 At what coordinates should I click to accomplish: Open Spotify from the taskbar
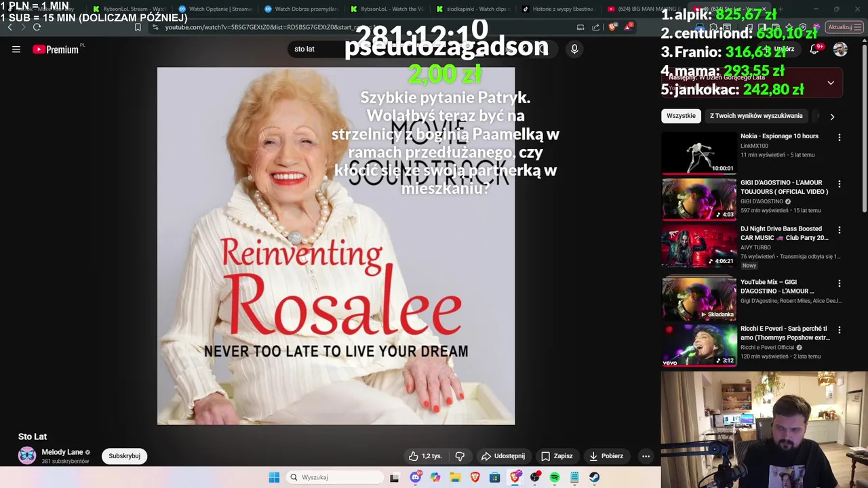pyautogui.click(x=555, y=477)
